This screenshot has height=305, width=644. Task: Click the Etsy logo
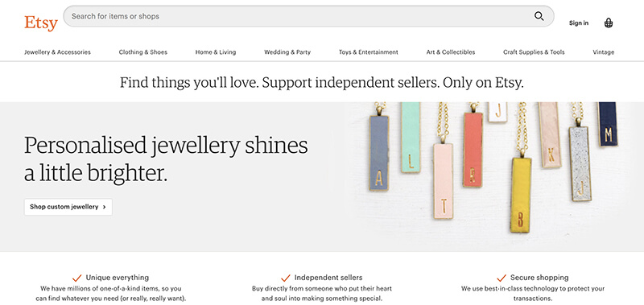click(x=41, y=23)
